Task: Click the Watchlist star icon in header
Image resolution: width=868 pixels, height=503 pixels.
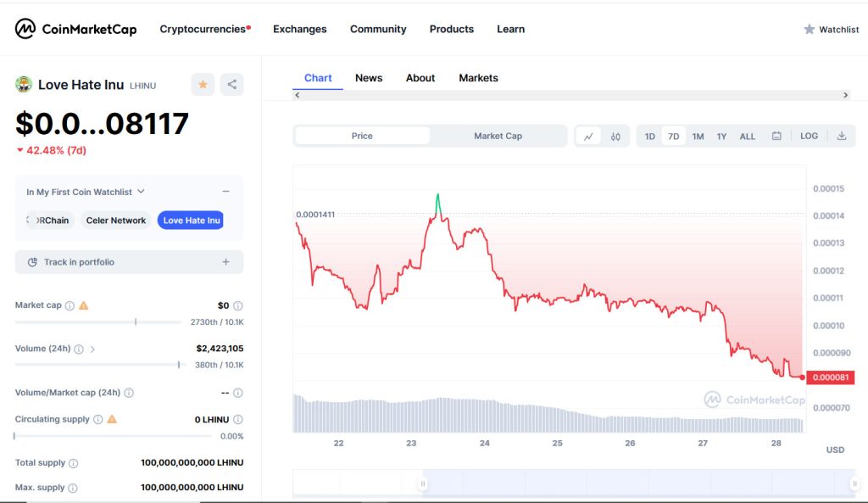Action: (x=810, y=30)
